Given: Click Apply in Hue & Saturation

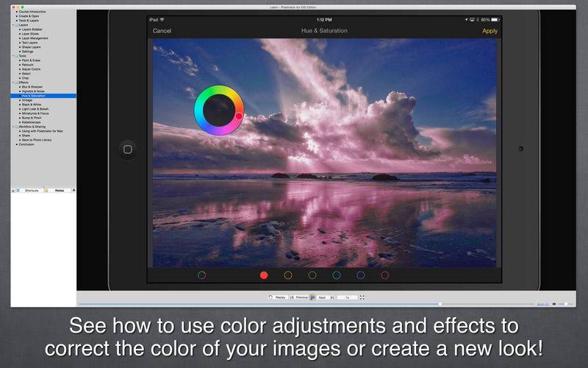Looking at the screenshot, I should (490, 31).
